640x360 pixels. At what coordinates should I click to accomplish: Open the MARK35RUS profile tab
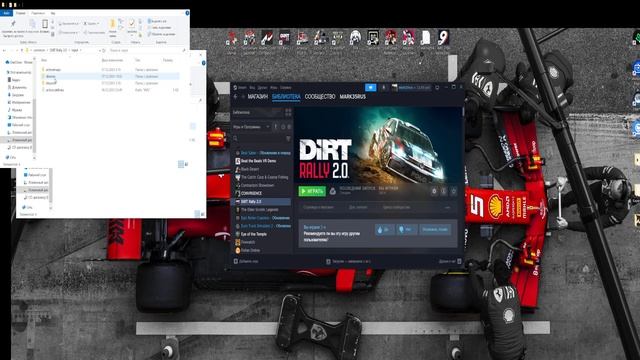click(353, 97)
